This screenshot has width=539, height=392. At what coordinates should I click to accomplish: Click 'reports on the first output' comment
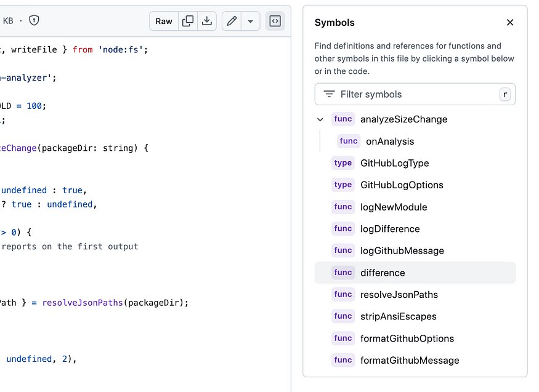pyautogui.click(x=70, y=246)
